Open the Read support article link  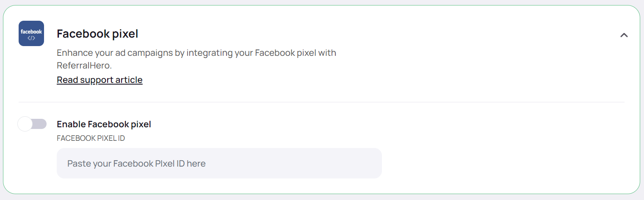100,80
